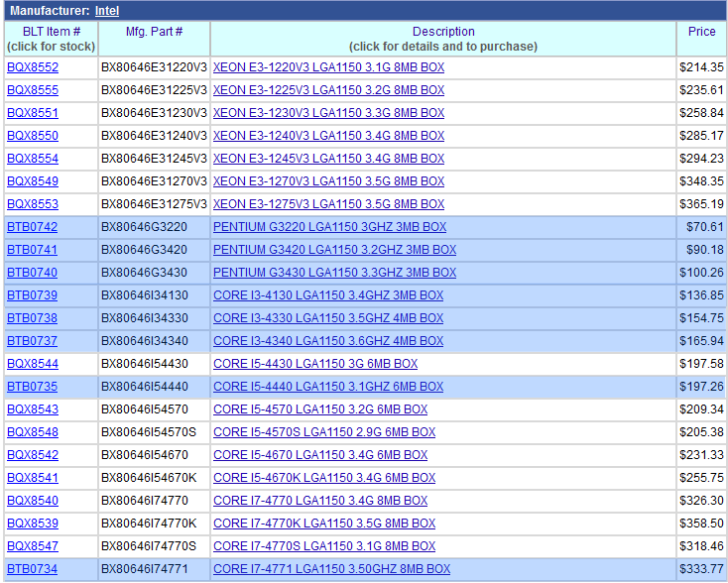This screenshot has height=583, width=728.
Task: Purchase CORE I7-4770S 3.1G 8MB BOX
Action: click(324, 546)
